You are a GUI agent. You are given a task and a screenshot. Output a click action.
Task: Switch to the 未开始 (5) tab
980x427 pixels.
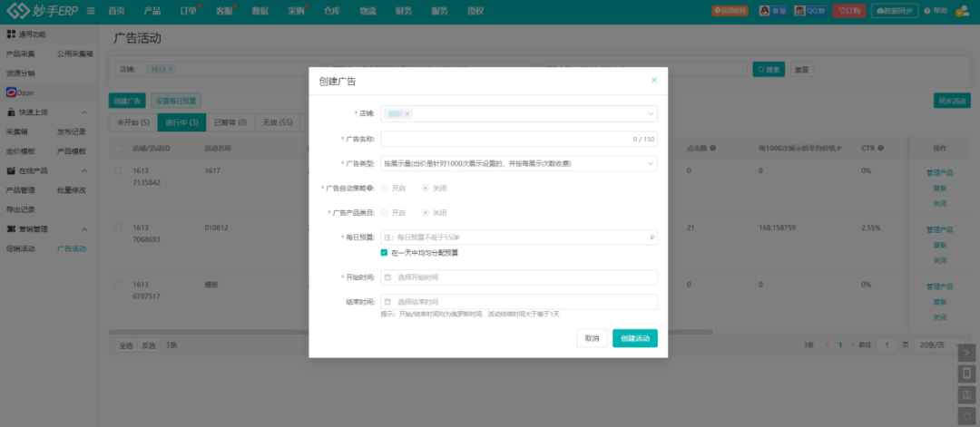(x=133, y=122)
